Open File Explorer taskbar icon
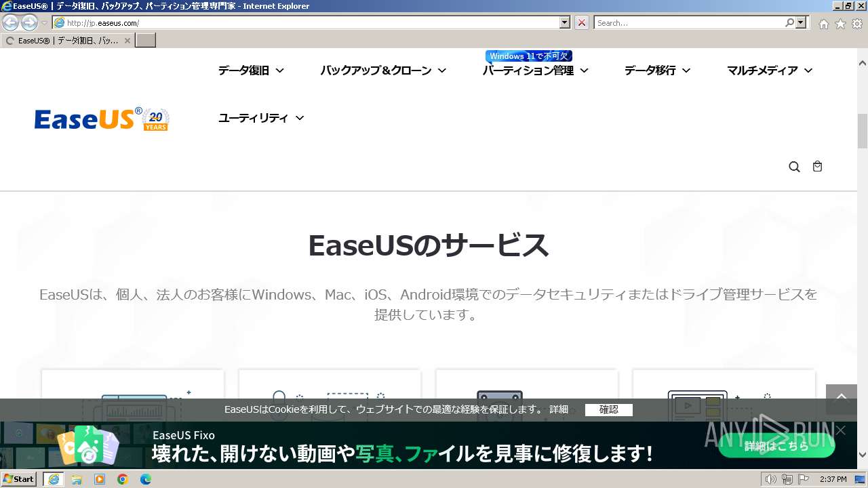Screen dimensions: 868x488 pyautogui.click(x=77, y=479)
